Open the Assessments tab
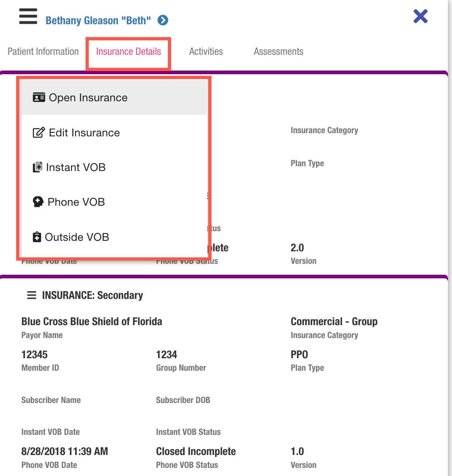452x476 pixels. [x=278, y=52]
